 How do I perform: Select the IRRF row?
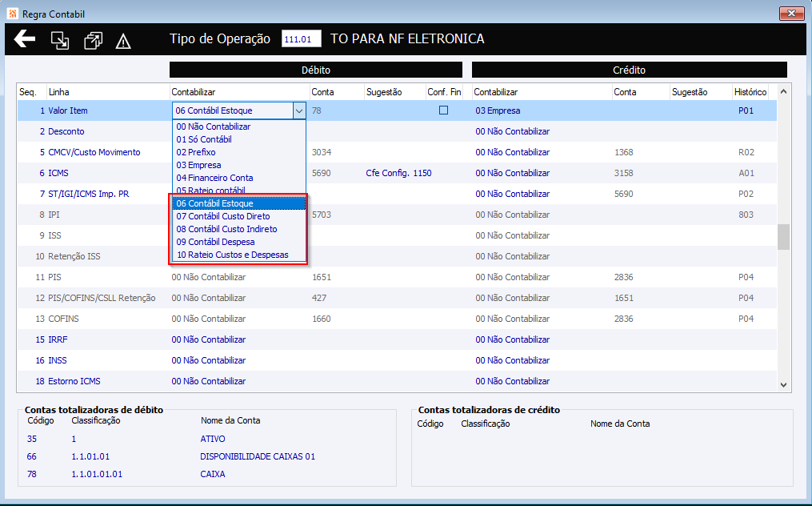[397, 339]
